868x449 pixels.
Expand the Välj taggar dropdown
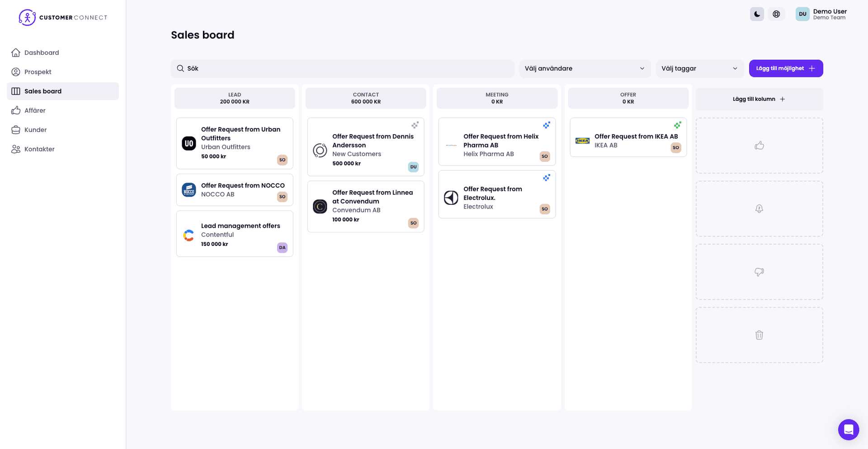click(699, 68)
